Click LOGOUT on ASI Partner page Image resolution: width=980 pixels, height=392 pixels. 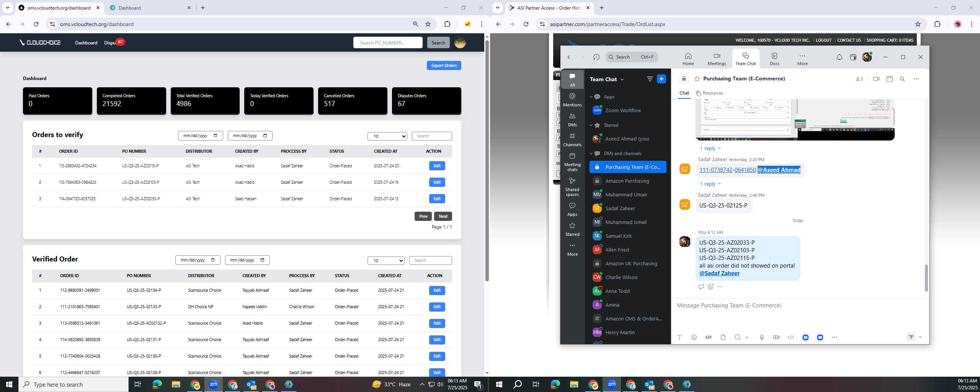(x=823, y=40)
